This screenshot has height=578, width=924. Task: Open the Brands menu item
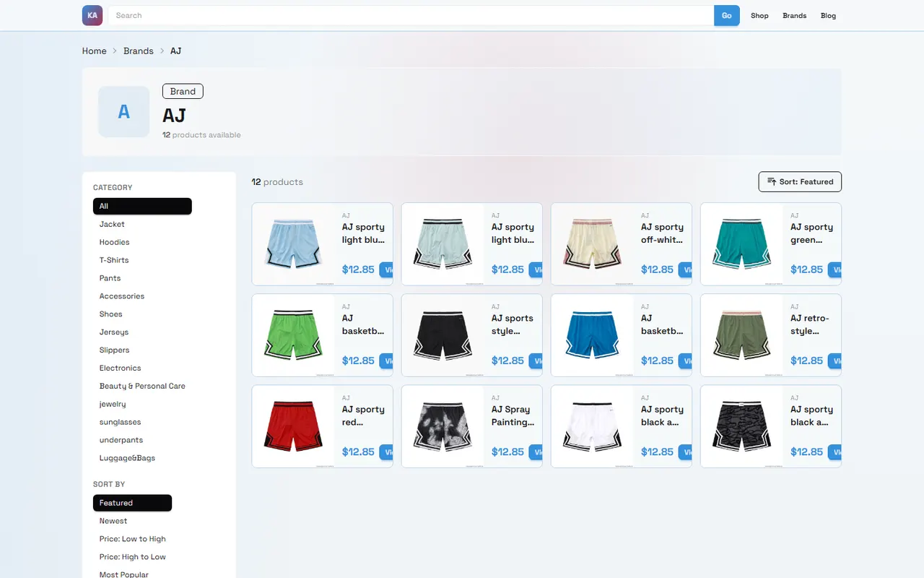pyautogui.click(x=794, y=15)
